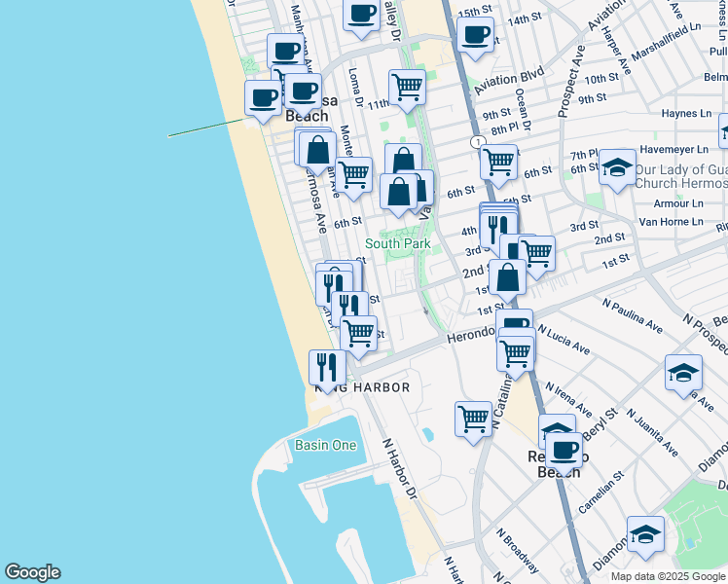Viewport: 728px width, 584px height.
Task: Select the Haynes Ln label
Action: point(686,113)
